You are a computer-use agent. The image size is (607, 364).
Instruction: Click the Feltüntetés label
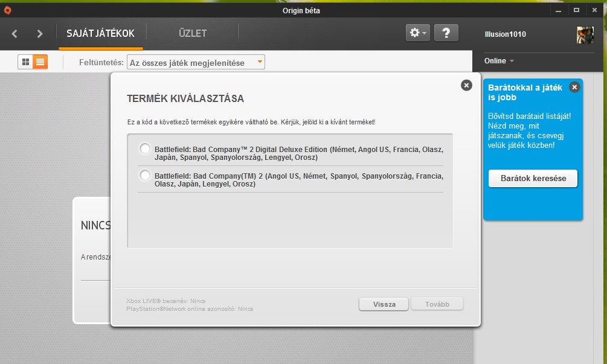101,62
